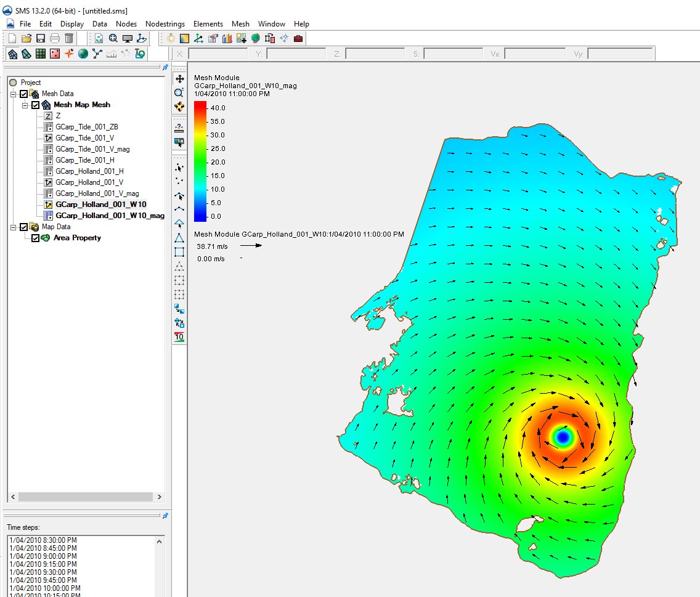Select the 9:00:00 PM time step
The height and width of the screenshot is (597, 700).
[43, 556]
